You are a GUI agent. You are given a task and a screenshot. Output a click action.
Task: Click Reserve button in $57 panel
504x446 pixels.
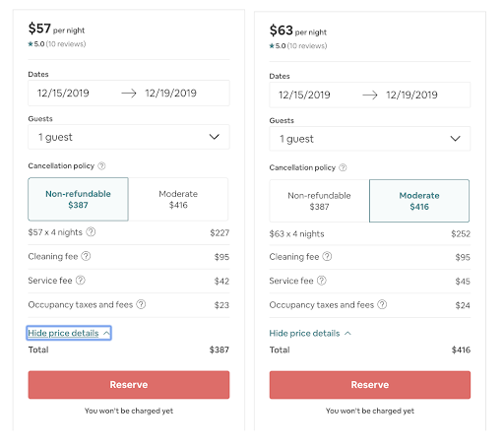point(129,385)
